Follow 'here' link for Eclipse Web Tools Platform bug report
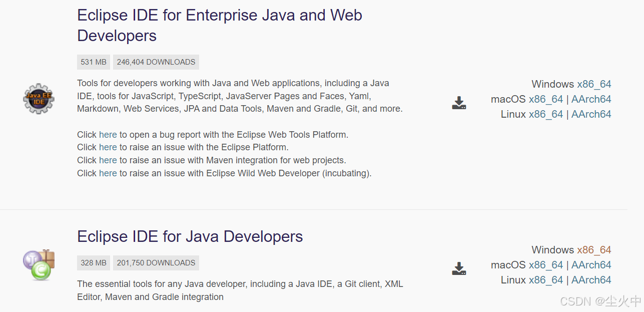 tap(108, 135)
